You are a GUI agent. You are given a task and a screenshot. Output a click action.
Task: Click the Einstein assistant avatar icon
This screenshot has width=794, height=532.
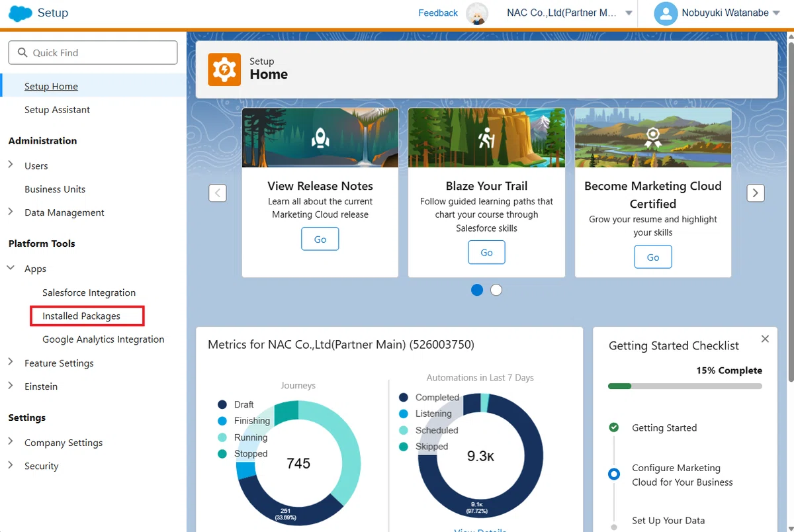coord(477,13)
